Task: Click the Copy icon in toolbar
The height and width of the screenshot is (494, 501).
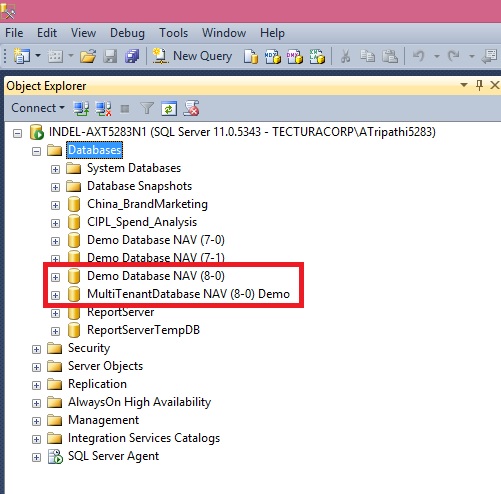Action: pyautogui.click(x=367, y=56)
